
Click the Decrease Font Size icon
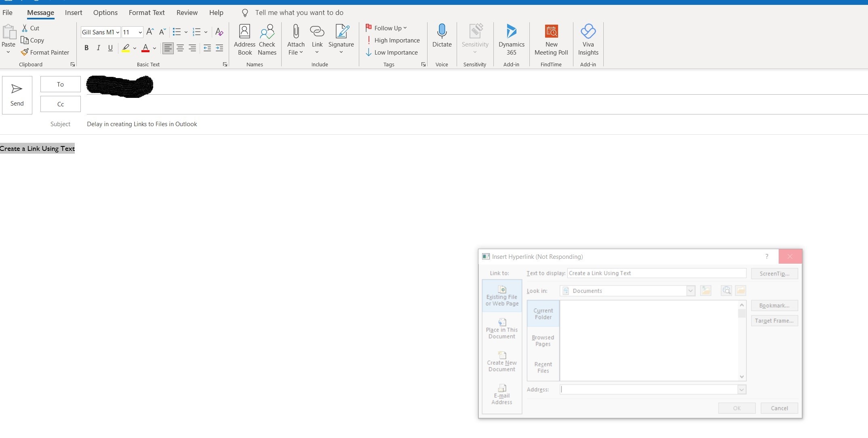pos(162,32)
